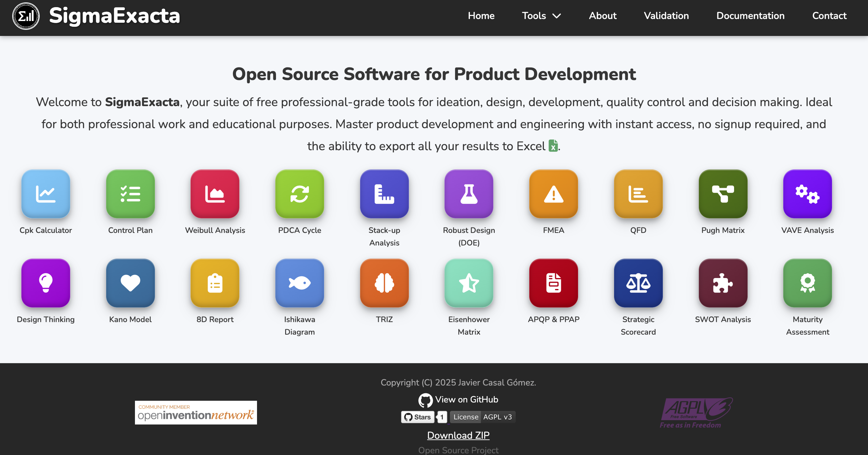Click the Download ZIP link

pos(458,435)
